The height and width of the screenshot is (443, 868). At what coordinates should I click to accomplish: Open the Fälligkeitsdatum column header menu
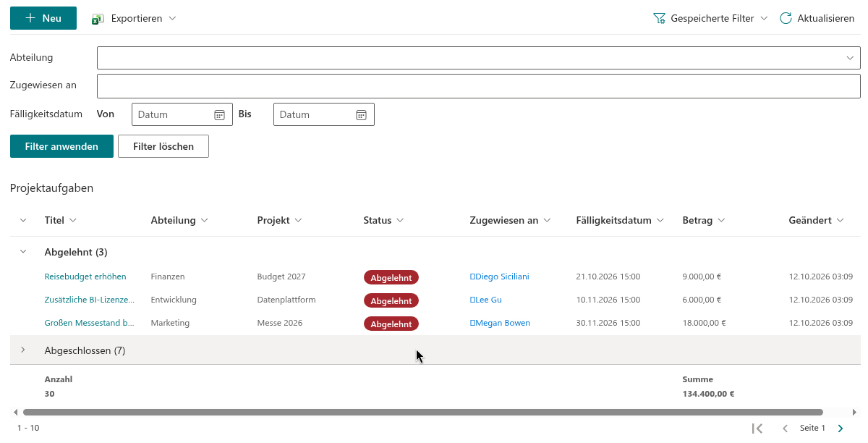(x=621, y=220)
